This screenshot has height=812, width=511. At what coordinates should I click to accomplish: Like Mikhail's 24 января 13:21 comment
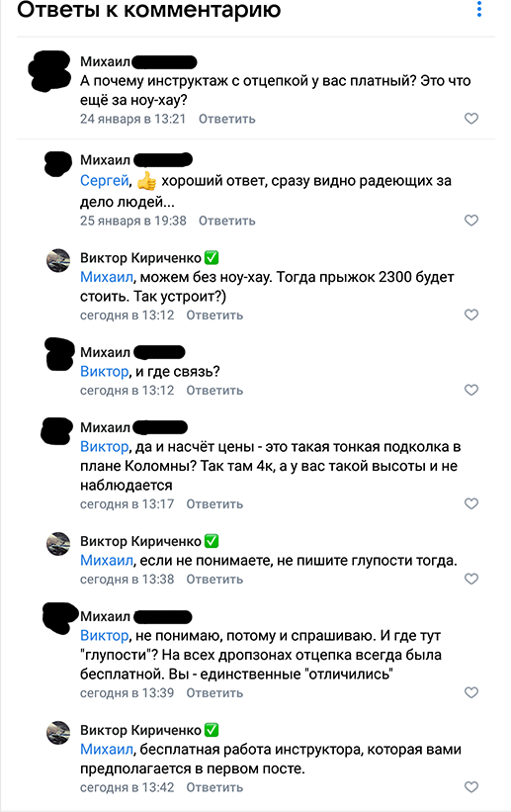[471, 119]
